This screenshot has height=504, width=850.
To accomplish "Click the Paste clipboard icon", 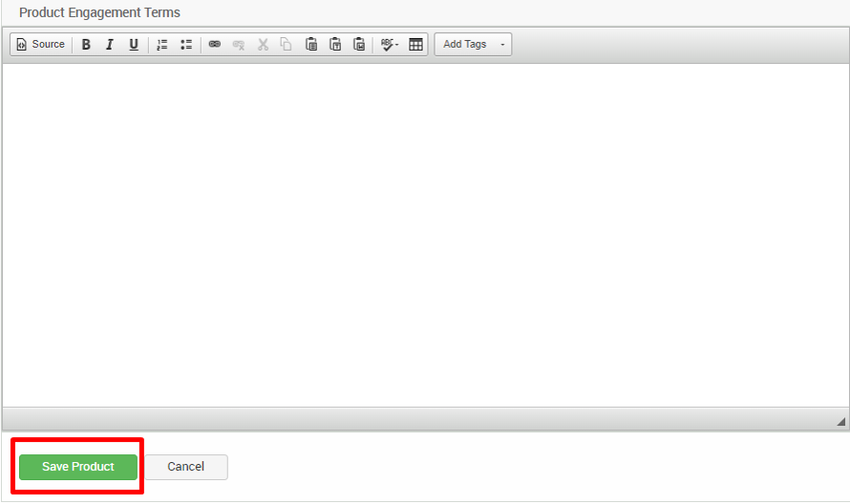I will 311,45.
